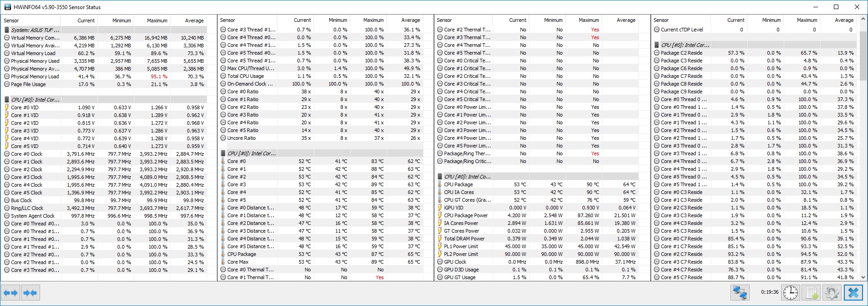This screenshot has height=306, width=868.
Task: Select the Core #0 C3 Residency row label
Action: (x=681, y=192)
